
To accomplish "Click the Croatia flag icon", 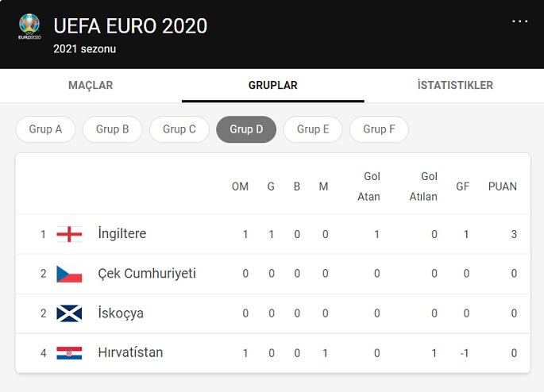I will point(69,353).
